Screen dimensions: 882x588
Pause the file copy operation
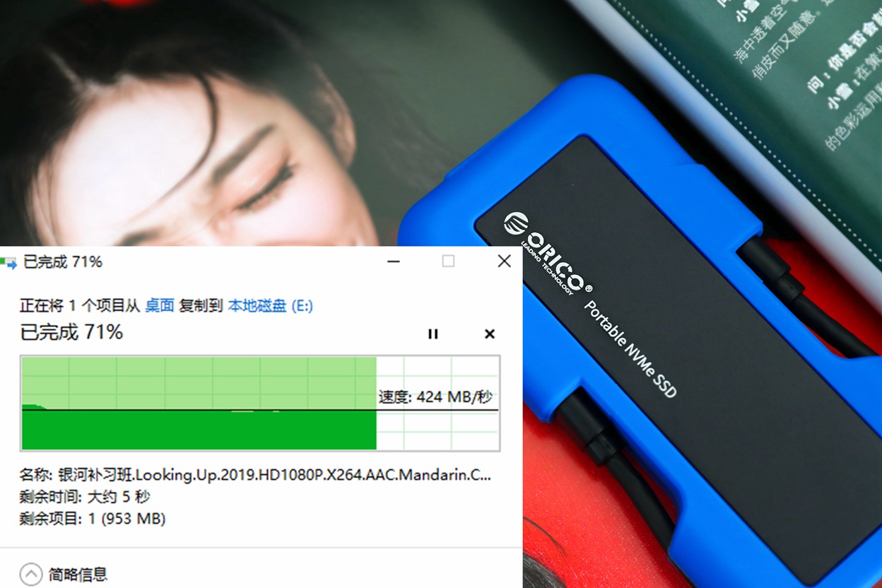tap(433, 334)
